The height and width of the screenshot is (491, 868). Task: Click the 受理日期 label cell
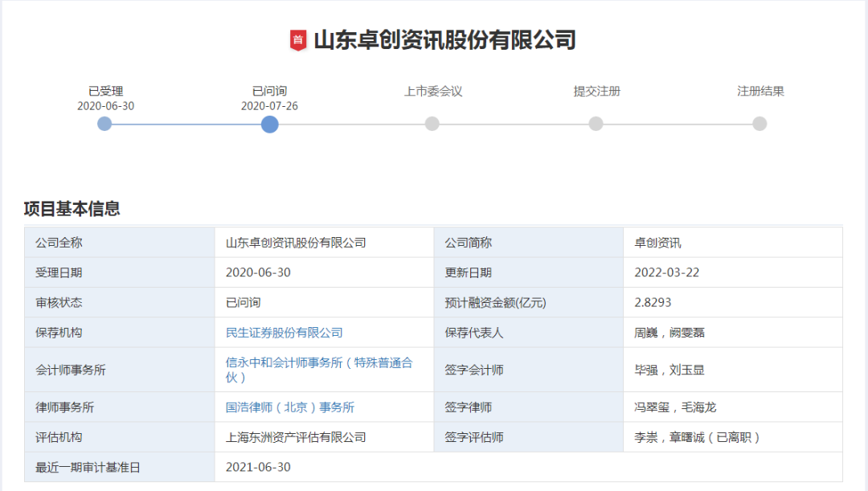coord(120,272)
